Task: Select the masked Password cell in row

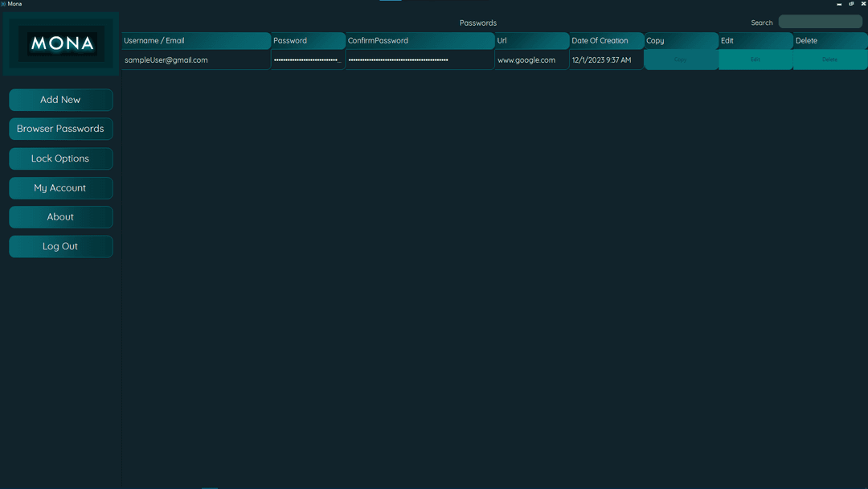Action: click(x=308, y=60)
